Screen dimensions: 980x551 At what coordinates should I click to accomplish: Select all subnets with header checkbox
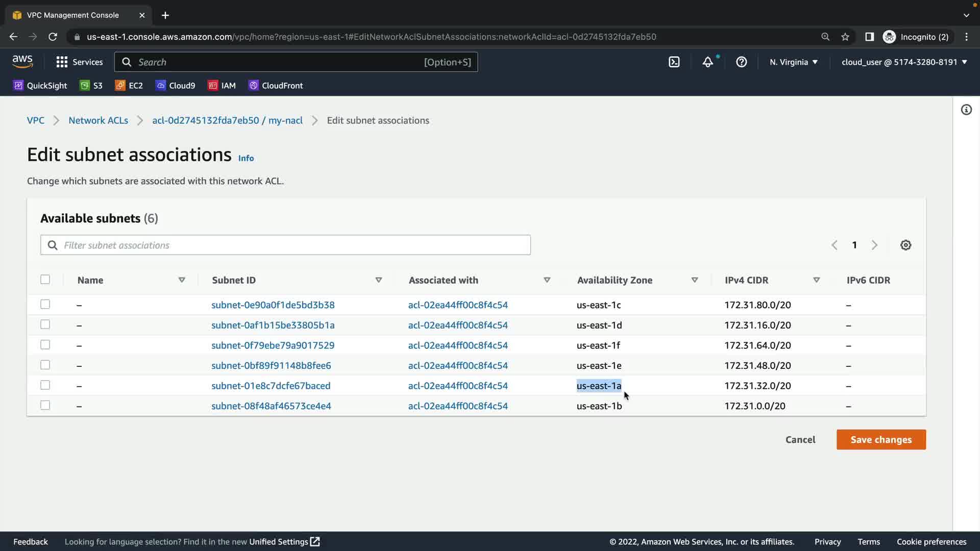(x=45, y=280)
